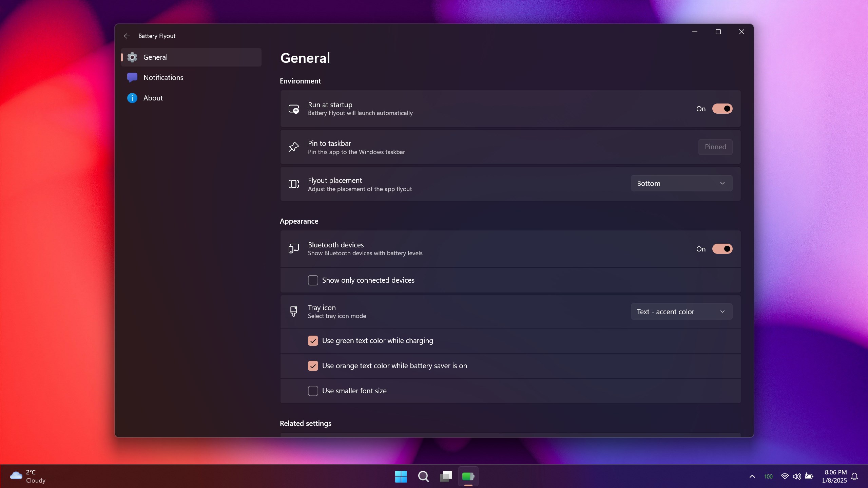Viewport: 868px width, 488px height.
Task: Open the weather widget showing Cloudy
Action: (x=28, y=476)
